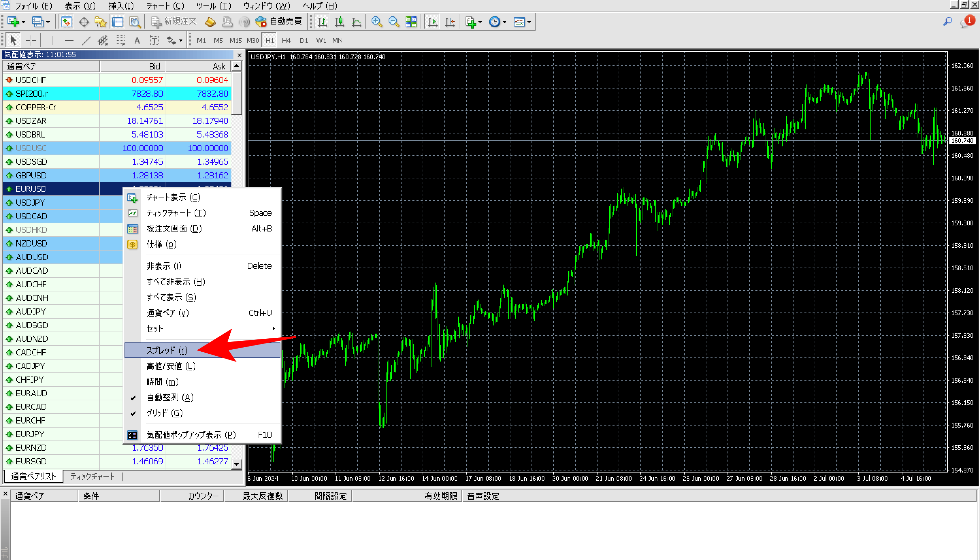Image resolution: width=980 pixels, height=560 pixels.
Task: Open the search magnifier at top right
Action: tap(947, 22)
